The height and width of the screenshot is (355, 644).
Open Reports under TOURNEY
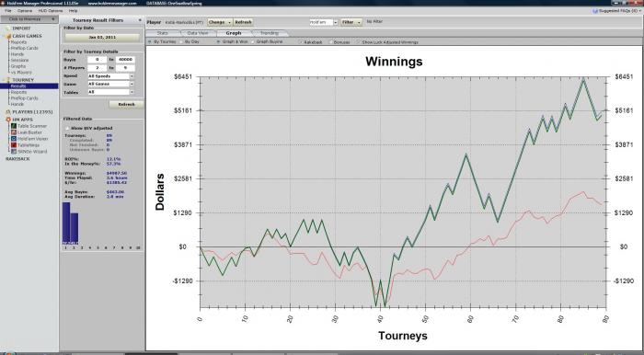point(19,92)
